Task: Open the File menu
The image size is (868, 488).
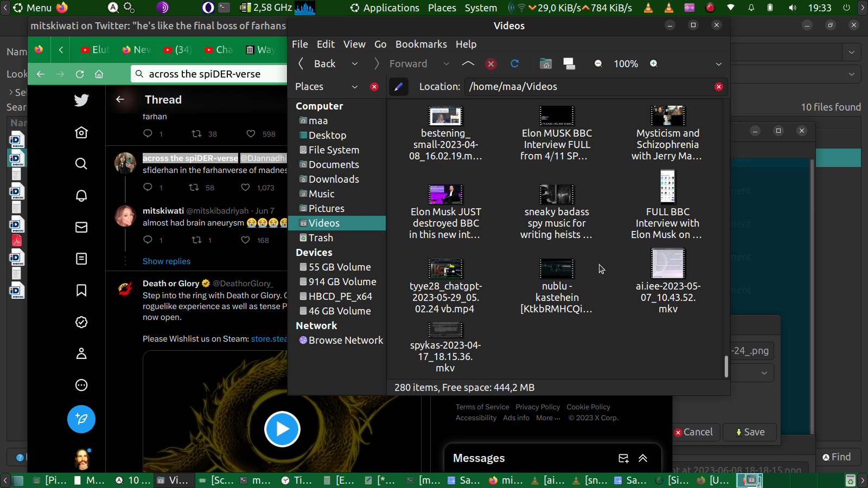Action: click(299, 44)
